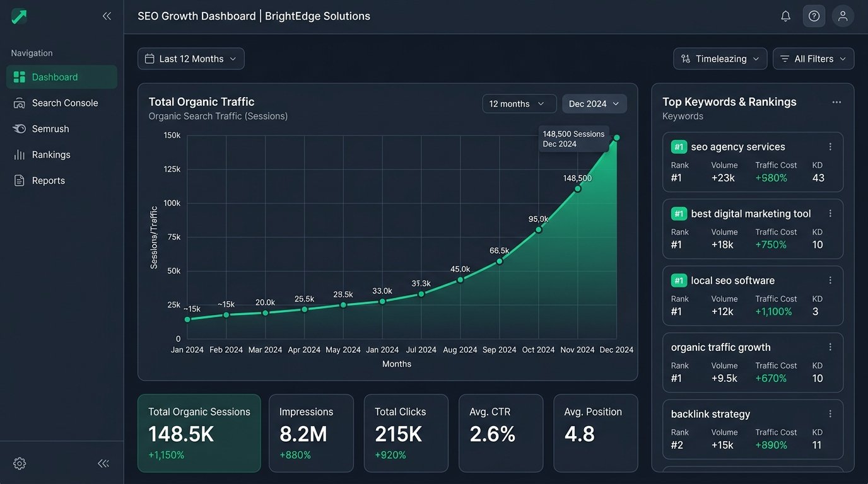Click the Total Organic Traffic chart title
This screenshot has height=484, width=868.
pyautogui.click(x=202, y=101)
